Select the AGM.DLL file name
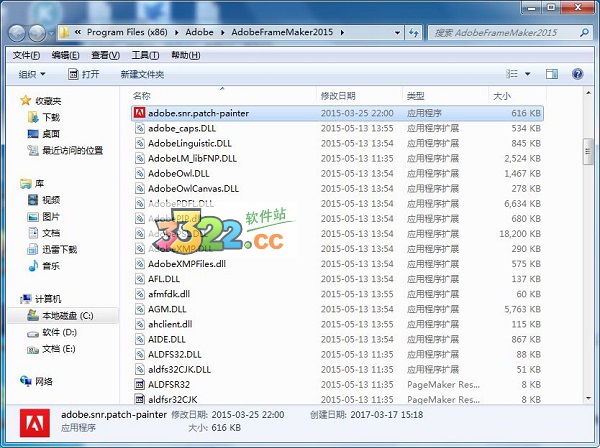 click(x=167, y=309)
